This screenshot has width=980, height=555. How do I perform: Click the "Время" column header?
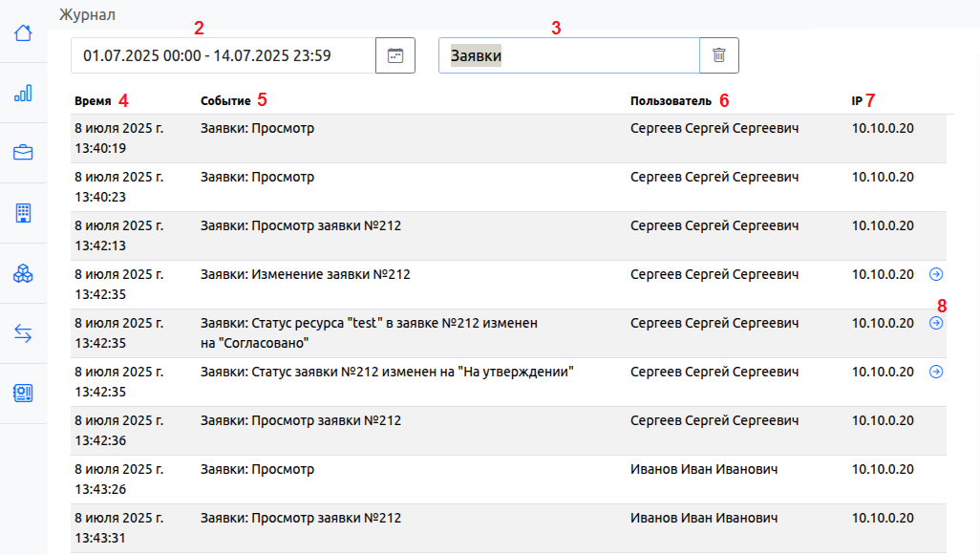point(93,100)
